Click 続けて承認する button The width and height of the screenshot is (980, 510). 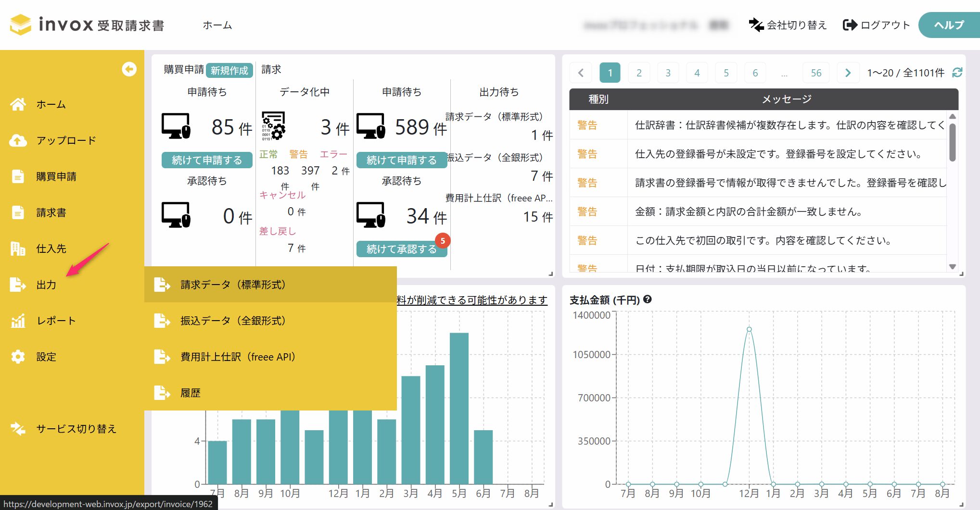pos(402,249)
